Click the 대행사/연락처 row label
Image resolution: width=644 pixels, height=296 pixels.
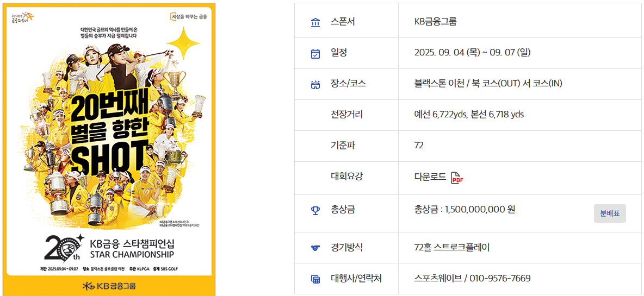356,279
